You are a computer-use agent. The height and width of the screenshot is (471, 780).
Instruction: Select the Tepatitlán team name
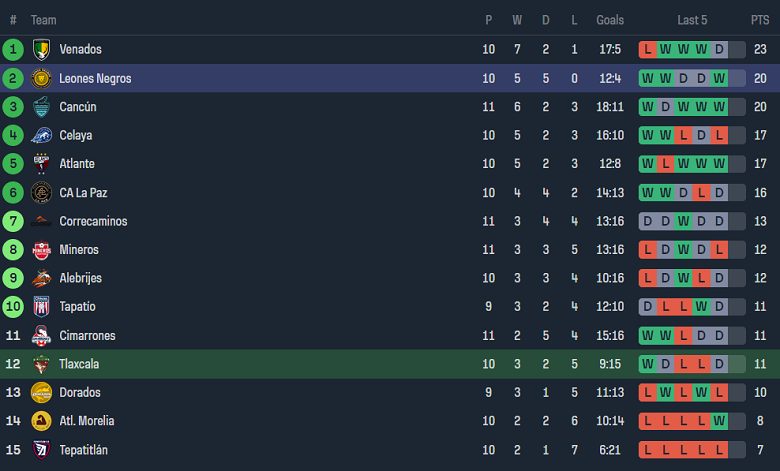tap(83, 450)
